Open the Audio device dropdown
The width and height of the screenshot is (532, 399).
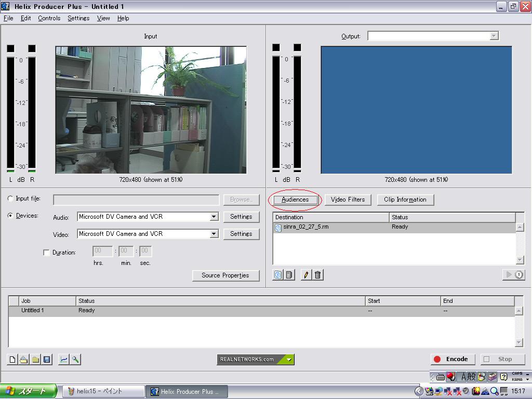coord(214,217)
